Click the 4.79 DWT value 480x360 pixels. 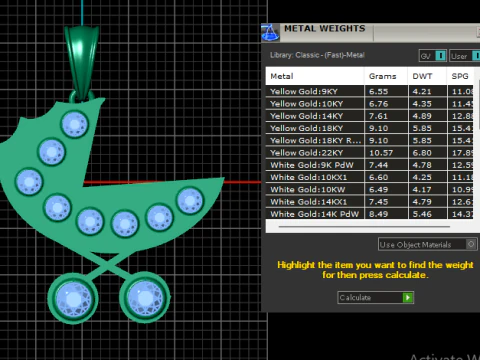[422, 202]
